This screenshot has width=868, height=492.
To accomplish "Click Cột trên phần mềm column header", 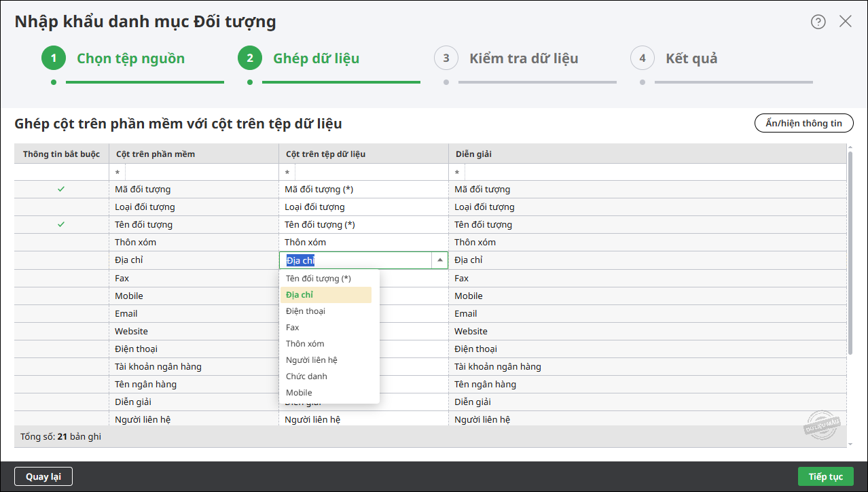I will coord(194,154).
